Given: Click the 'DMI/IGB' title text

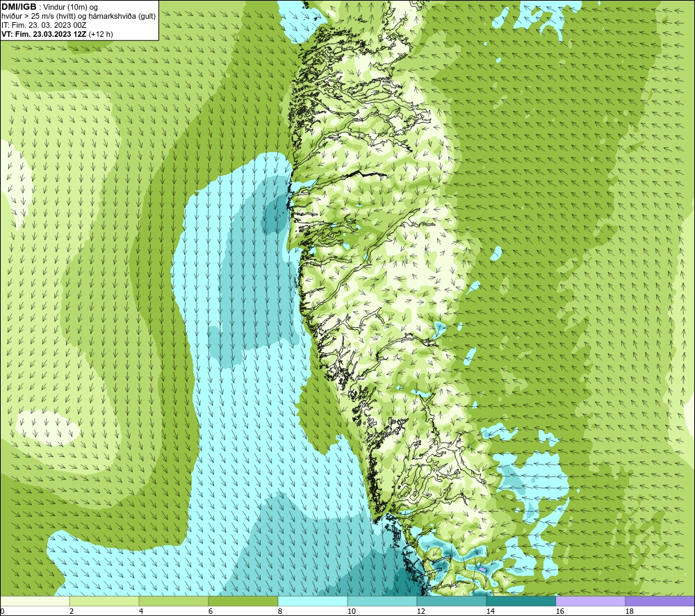Looking at the screenshot, I should [x=19, y=7].
